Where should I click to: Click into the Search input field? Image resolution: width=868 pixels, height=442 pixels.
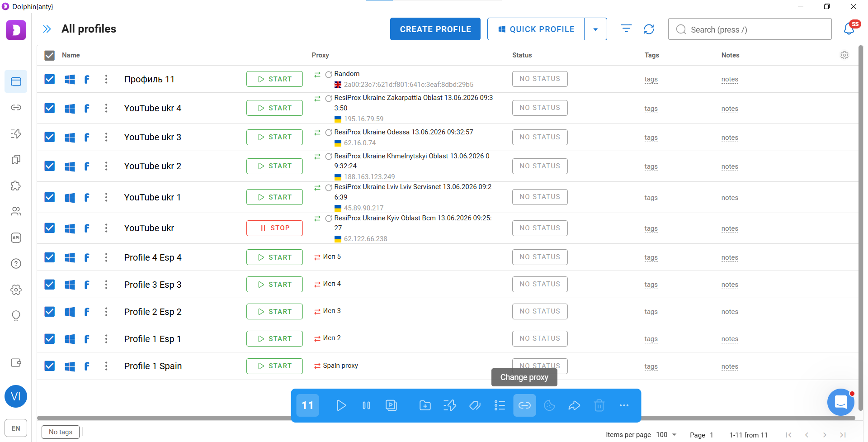[x=750, y=29]
